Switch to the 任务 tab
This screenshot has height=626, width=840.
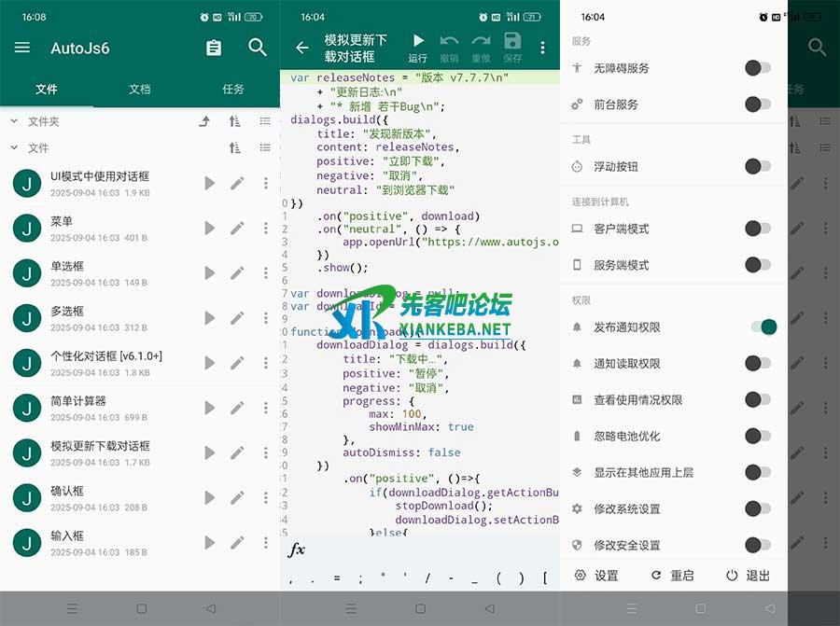[x=233, y=90]
